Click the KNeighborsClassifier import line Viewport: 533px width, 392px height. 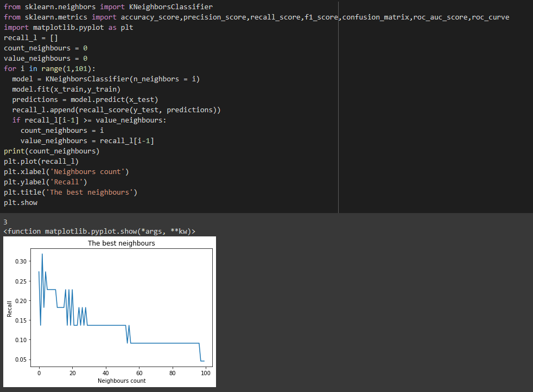(x=108, y=7)
